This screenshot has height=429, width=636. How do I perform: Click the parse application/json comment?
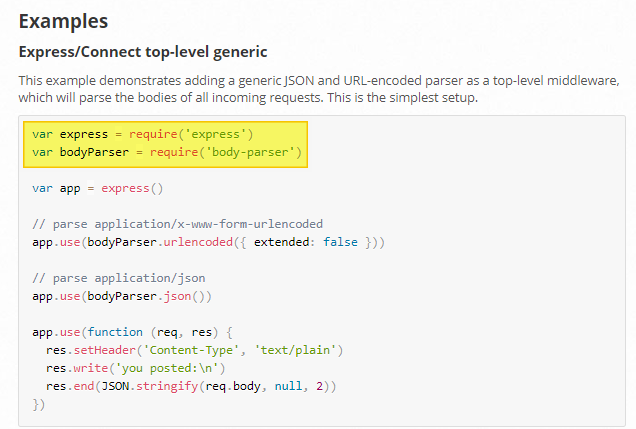coord(119,278)
